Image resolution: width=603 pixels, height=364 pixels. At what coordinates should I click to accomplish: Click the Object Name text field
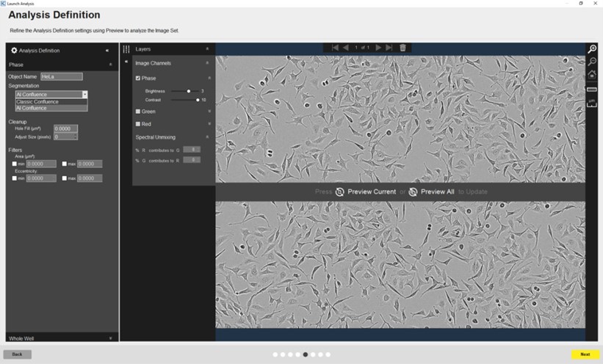[x=62, y=76]
